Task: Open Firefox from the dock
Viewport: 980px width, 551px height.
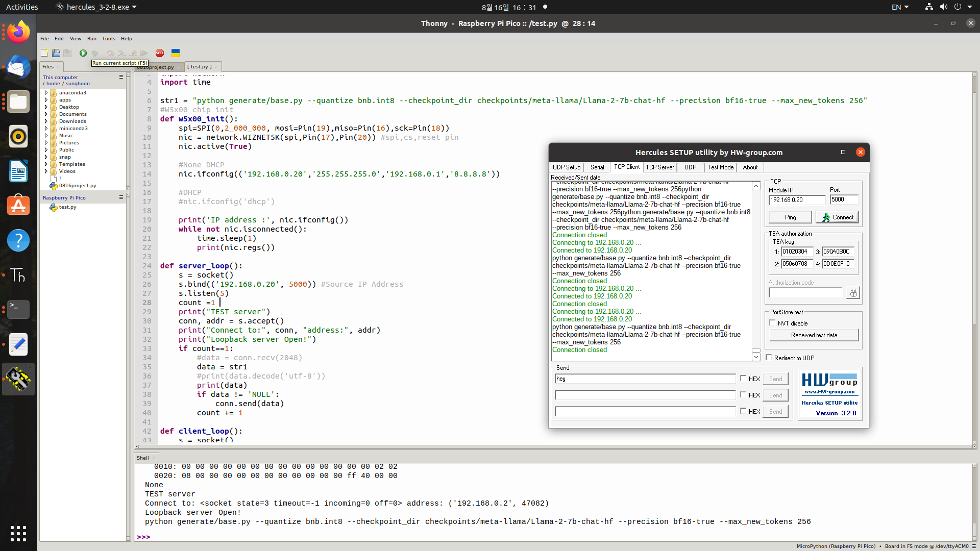Action: pyautogui.click(x=18, y=32)
